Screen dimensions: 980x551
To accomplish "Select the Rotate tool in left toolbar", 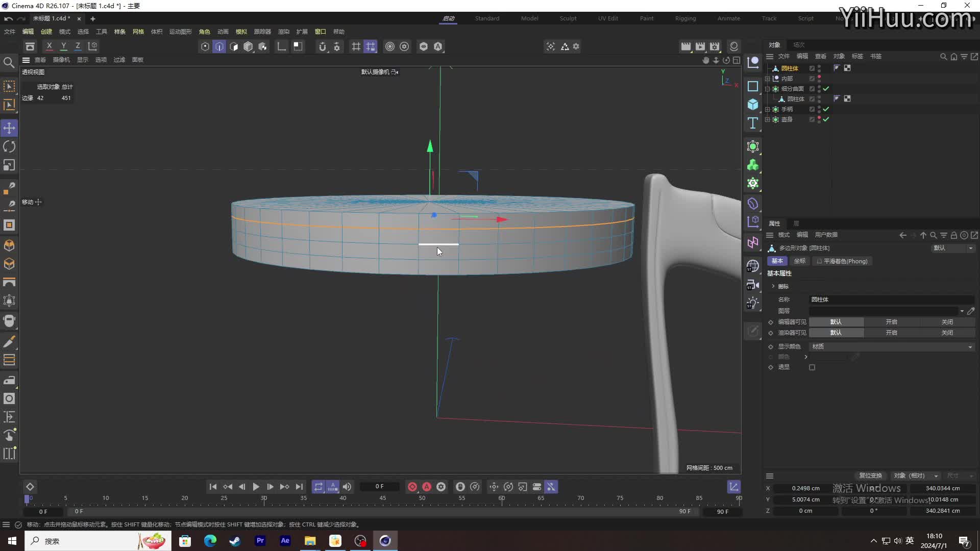I will click(x=9, y=147).
